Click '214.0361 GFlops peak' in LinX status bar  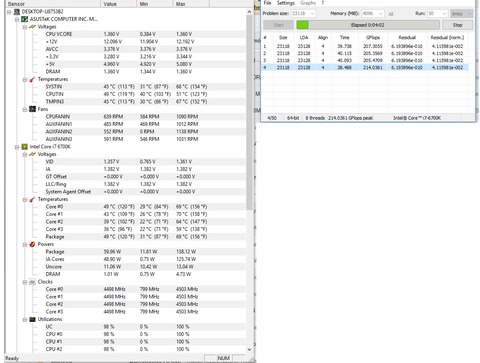350,118
